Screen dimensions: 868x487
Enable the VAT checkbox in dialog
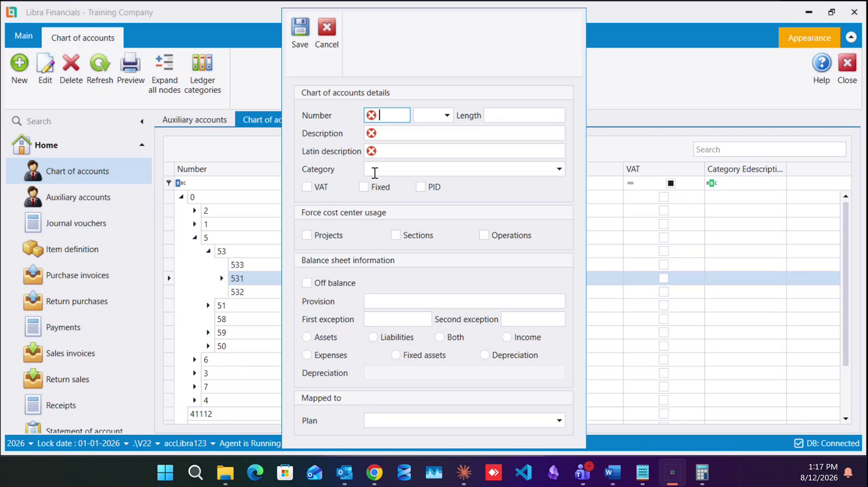[307, 187]
